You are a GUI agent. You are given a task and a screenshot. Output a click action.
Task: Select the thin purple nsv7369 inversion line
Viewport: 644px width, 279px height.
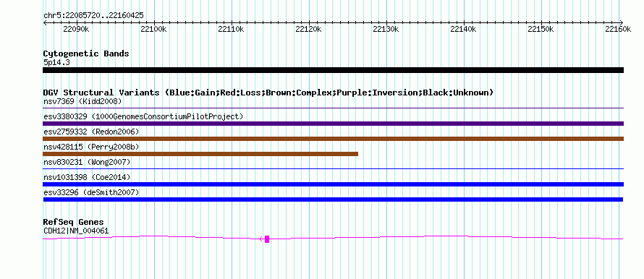point(333,108)
